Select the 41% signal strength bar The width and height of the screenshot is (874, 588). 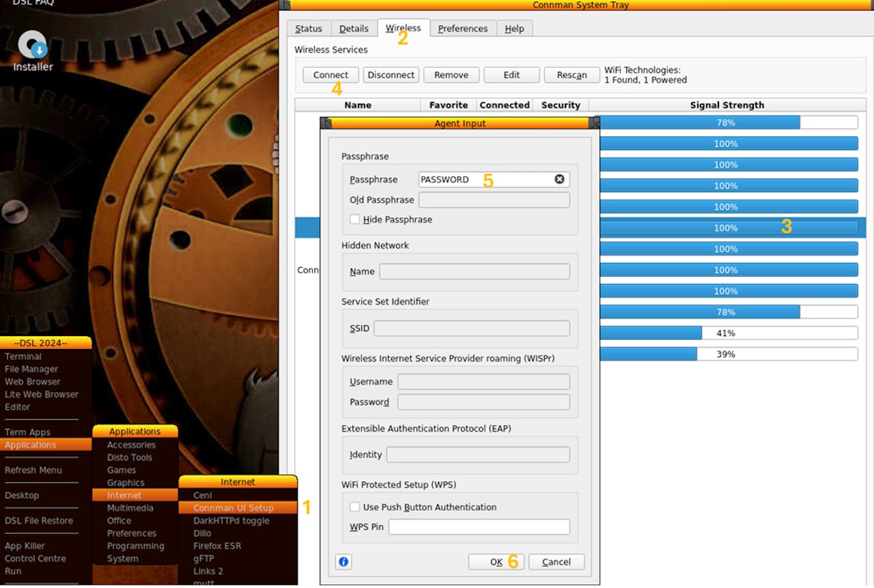coord(725,333)
